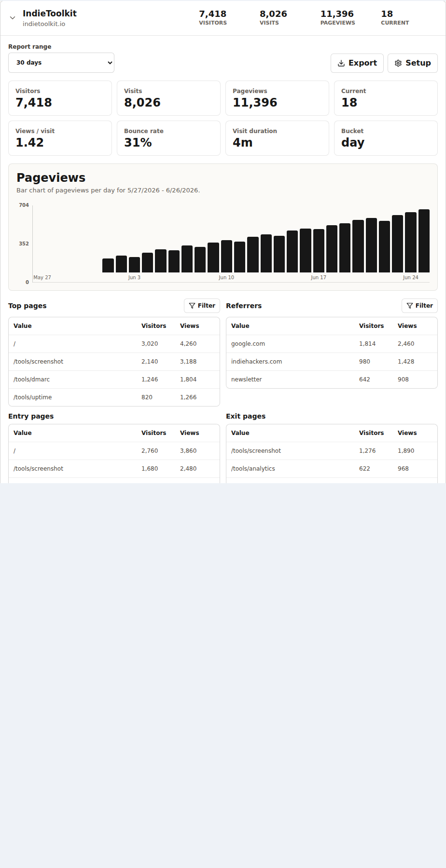Open the Report range 30 days dropdown

click(61, 63)
